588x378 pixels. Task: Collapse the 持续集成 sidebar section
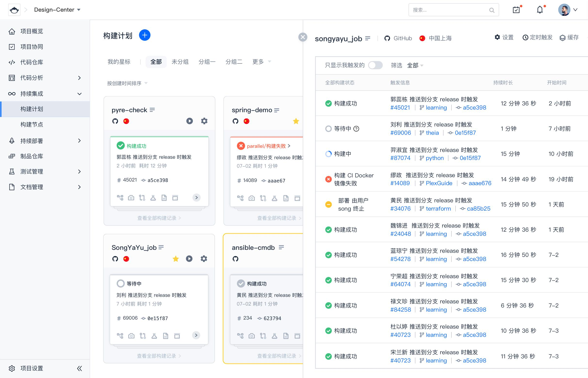click(x=79, y=94)
